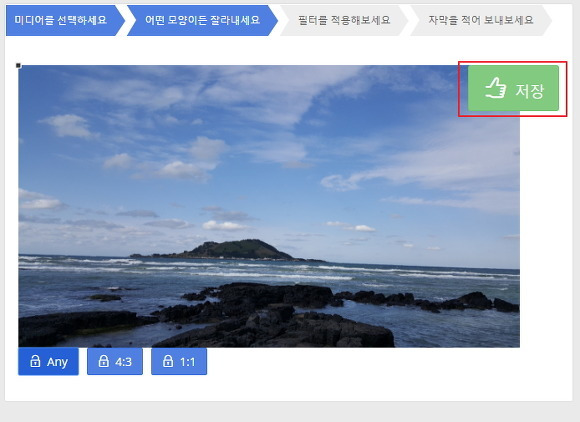The height and width of the screenshot is (422, 580).
Task: Click the arrow tip of the first step
Action: pos(121,20)
